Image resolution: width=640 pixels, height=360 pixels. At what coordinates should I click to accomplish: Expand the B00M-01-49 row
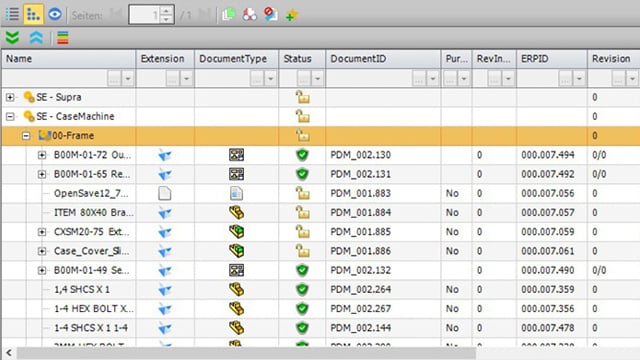42,270
